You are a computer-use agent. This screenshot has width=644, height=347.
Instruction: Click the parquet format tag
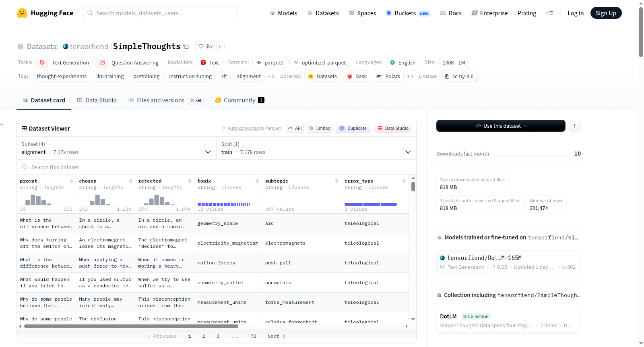(x=270, y=62)
